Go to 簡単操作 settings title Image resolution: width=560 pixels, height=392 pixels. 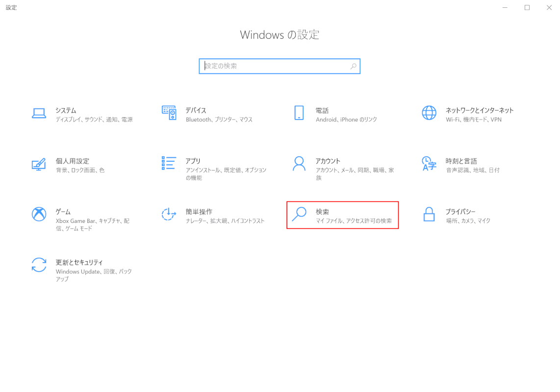(199, 212)
